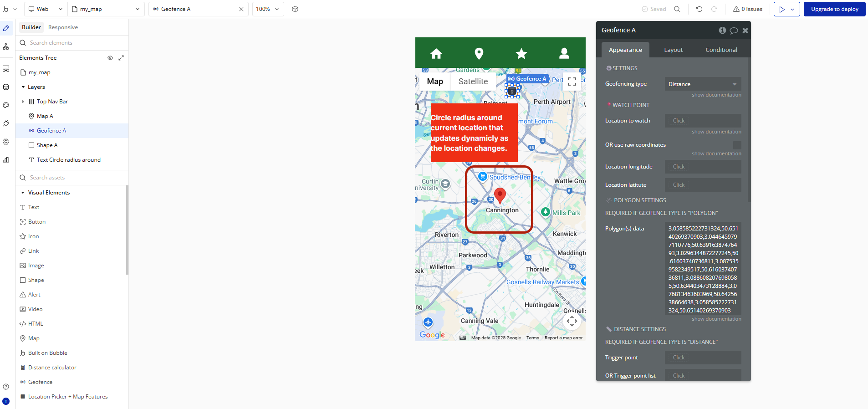Open Geofence A comments bubble icon
The width and height of the screenshot is (868, 409).
pyautogui.click(x=734, y=31)
